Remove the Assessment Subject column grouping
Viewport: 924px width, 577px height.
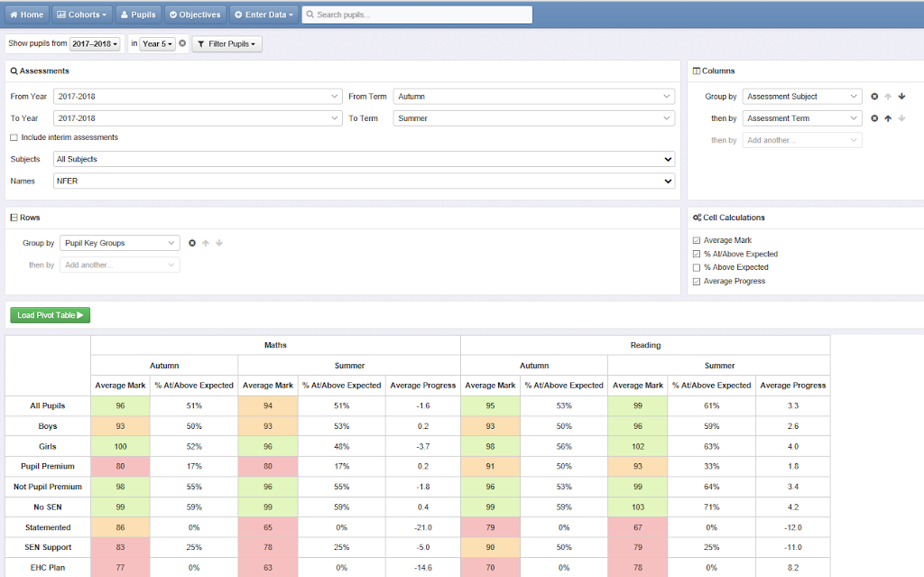pyautogui.click(x=874, y=96)
